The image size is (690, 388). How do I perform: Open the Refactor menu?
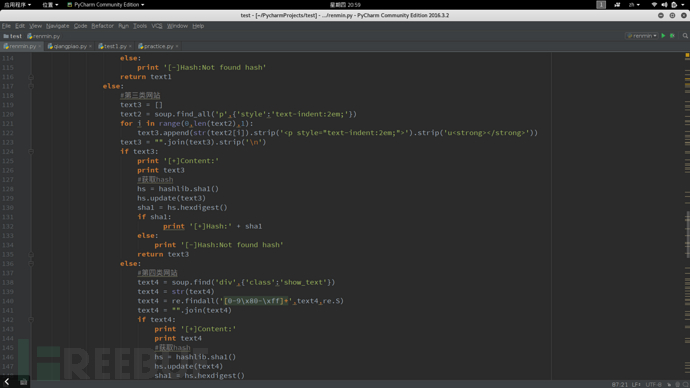pos(103,26)
